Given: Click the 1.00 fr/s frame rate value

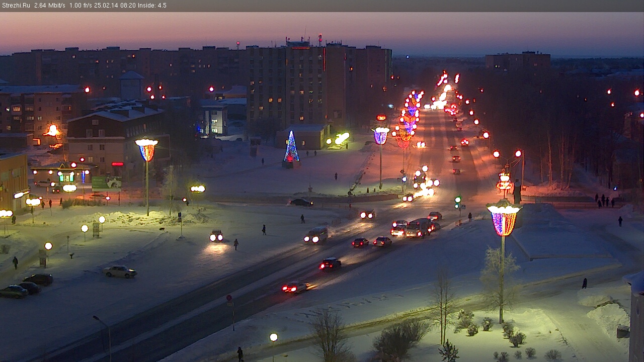Looking at the screenshot, I should point(82,6).
